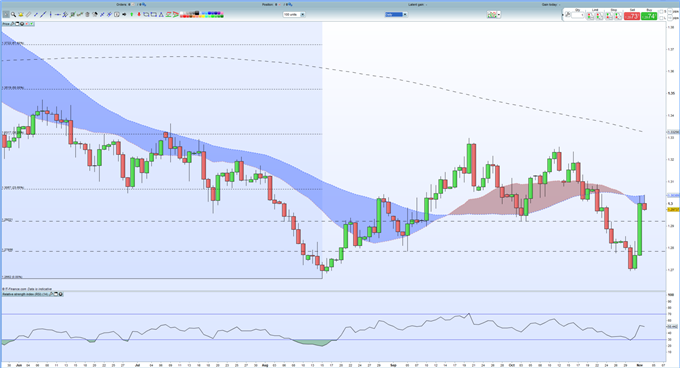Select the horizontal line tool
Screen dimensions: 680x368
[58, 14]
